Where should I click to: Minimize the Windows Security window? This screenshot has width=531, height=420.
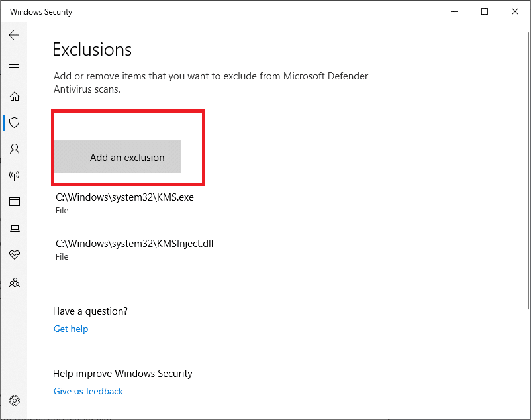tap(454, 11)
